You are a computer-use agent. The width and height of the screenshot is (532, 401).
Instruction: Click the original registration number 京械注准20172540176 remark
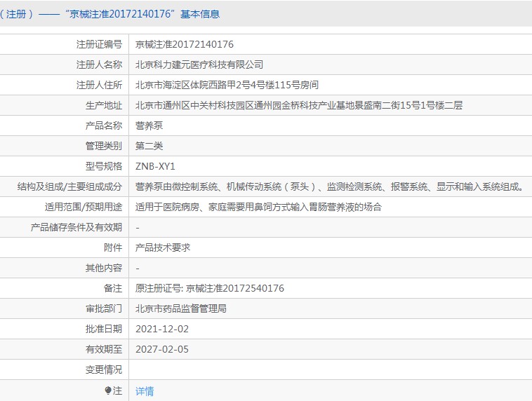pos(209,288)
